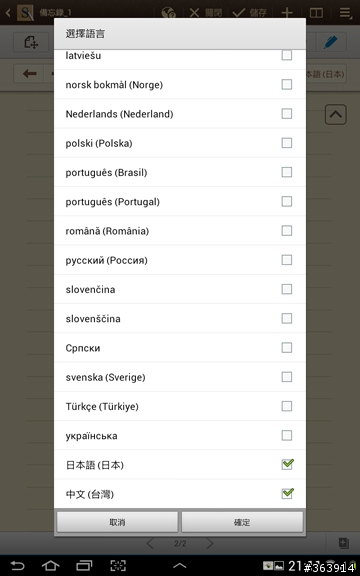Expand the bottom navigation bar up-chevron
This screenshot has width=360, height=576.
pyautogui.click(x=180, y=565)
